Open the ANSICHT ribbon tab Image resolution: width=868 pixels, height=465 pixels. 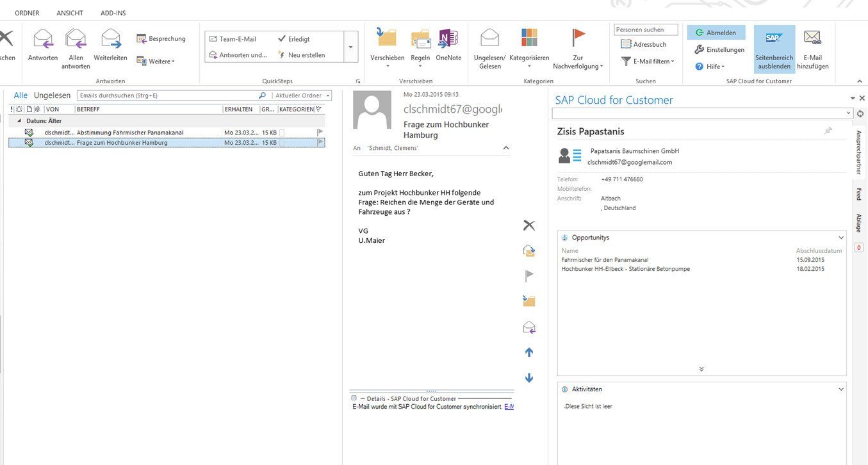click(70, 13)
